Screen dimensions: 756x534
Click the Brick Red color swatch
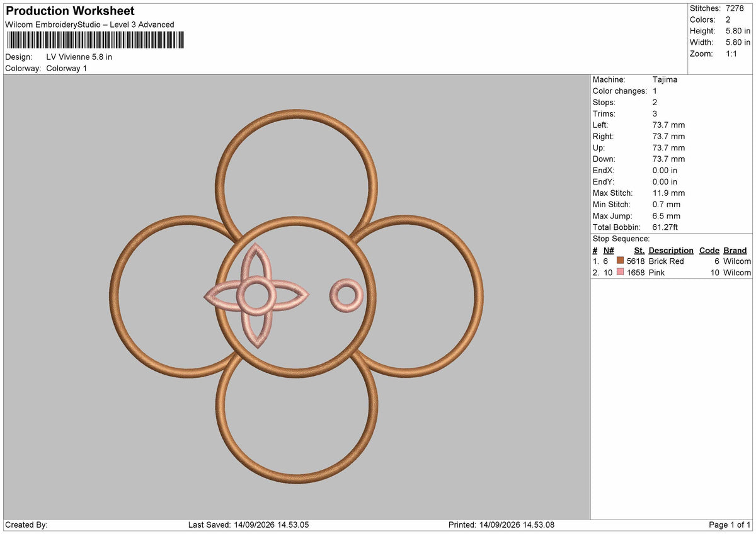pyautogui.click(x=621, y=261)
